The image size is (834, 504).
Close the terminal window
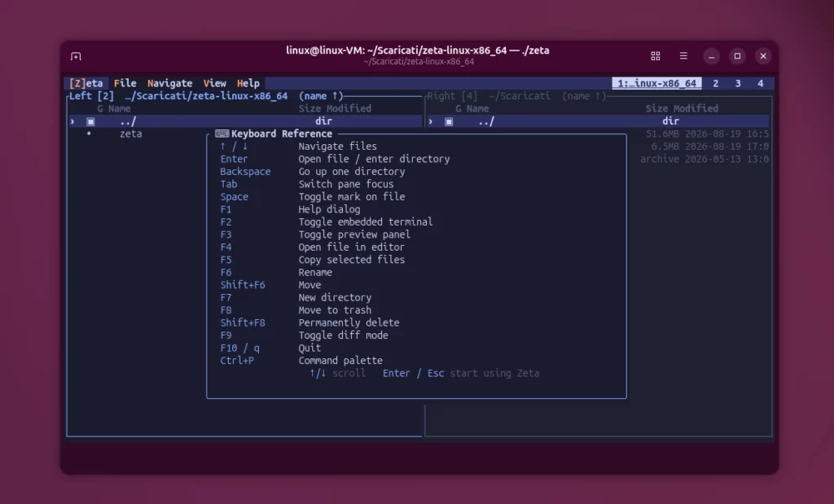pyautogui.click(x=763, y=56)
